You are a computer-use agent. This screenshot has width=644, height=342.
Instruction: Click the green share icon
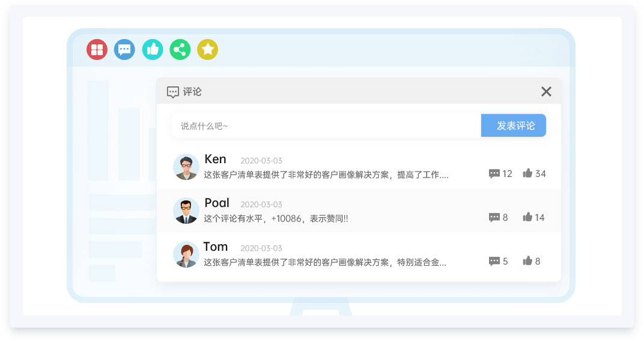[x=180, y=50]
